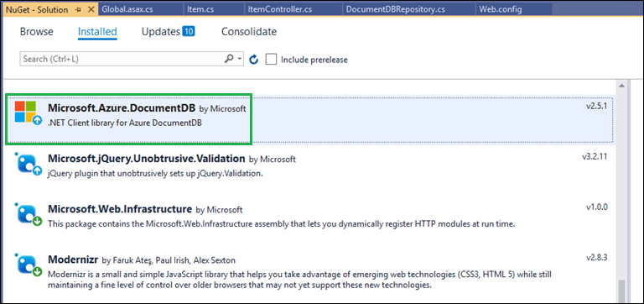Select the Microsoft.Azure.DocumentDB package title
This screenshot has width=644, height=304.
click(x=122, y=108)
